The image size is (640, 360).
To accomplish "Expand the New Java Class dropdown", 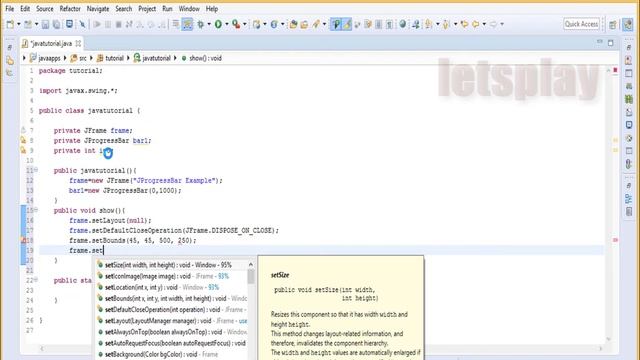I will click(x=282, y=24).
